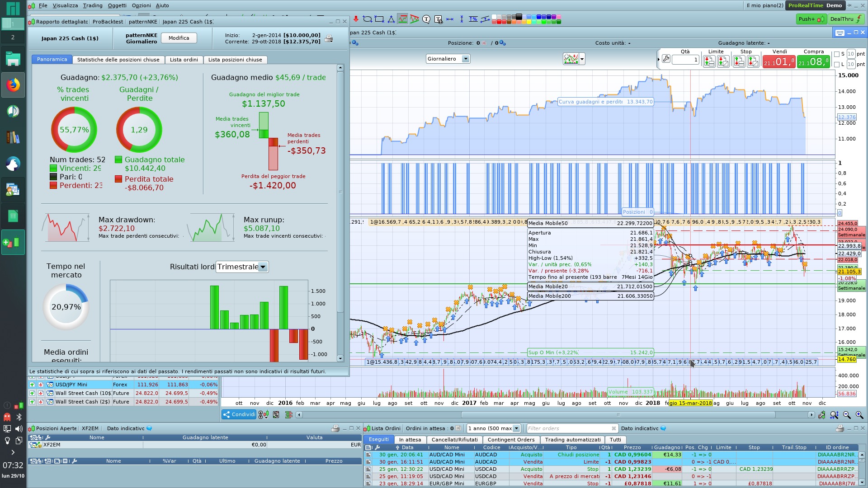Toggle the DealThru button
868x488 pixels.
(x=845, y=19)
